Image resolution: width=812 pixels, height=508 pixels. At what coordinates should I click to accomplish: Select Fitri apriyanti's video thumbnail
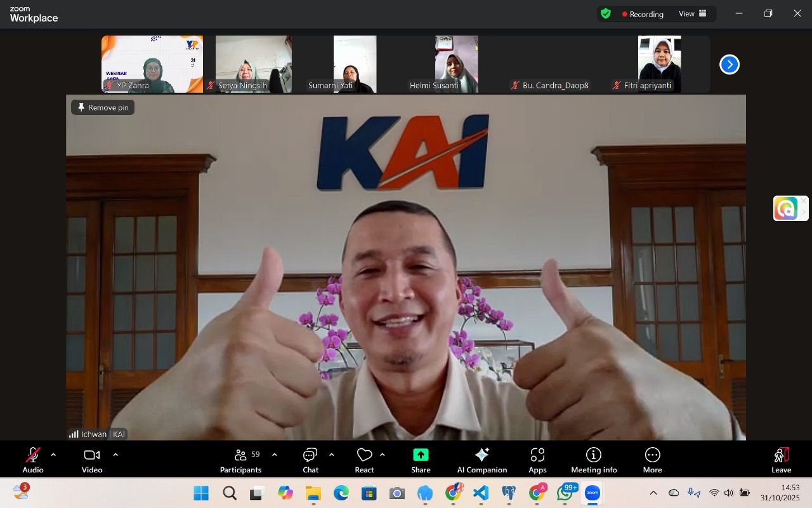click(660, 64)
